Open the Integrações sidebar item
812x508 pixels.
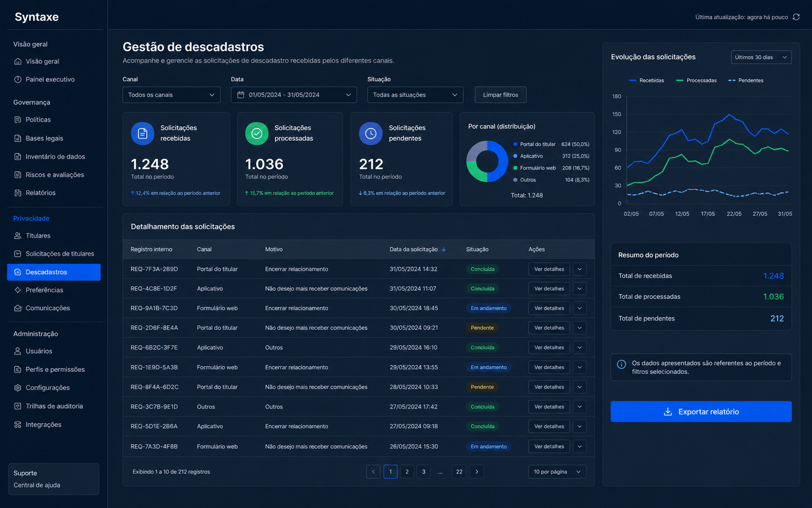click(44, 425)
